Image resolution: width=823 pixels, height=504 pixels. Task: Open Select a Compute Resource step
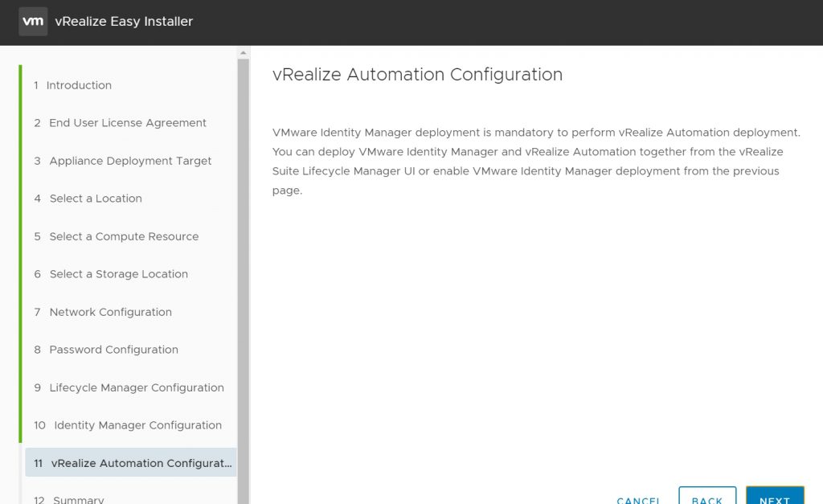[117, 236]
